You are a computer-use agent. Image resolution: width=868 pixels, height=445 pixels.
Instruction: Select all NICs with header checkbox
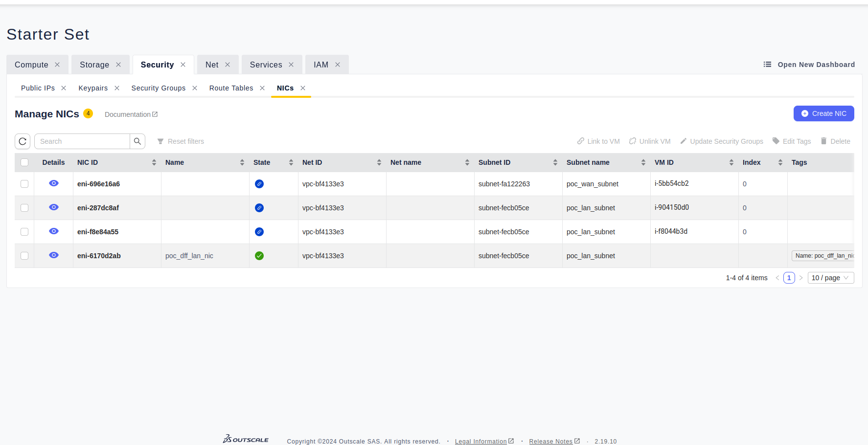click(24, 162)
